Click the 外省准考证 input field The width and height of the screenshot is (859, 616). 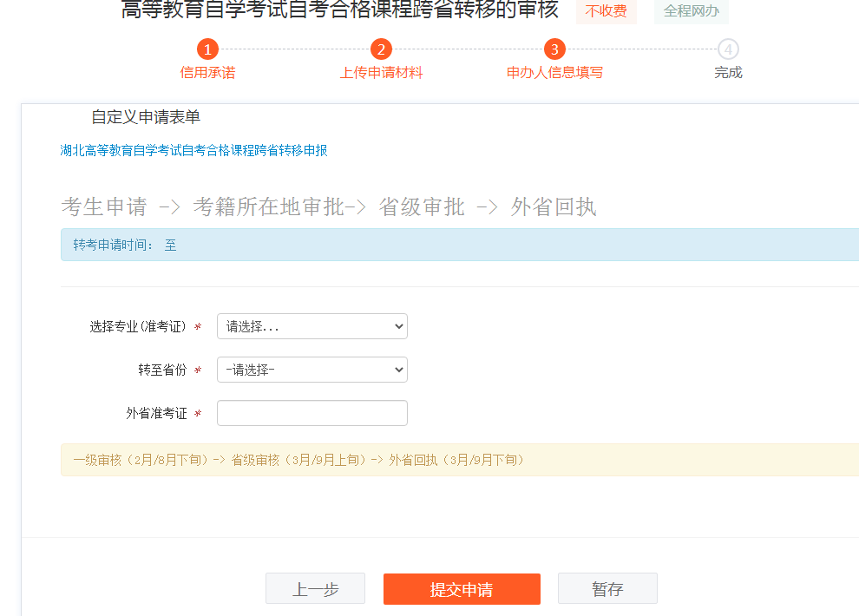311,413
